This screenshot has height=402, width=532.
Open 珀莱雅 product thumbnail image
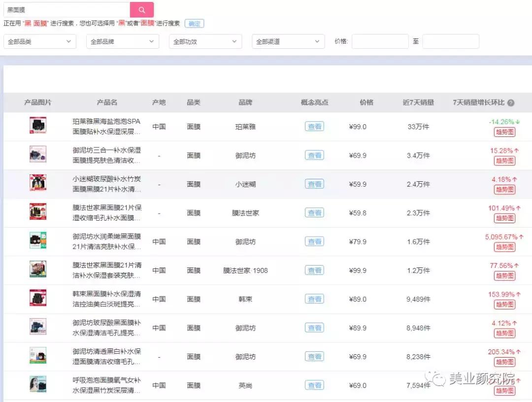click(38, 126)
